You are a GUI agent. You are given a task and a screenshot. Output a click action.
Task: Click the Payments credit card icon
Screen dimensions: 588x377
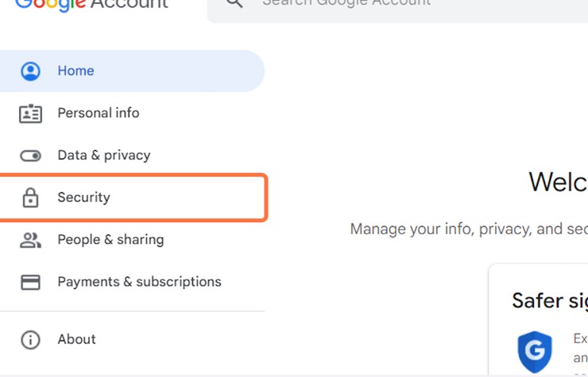pos(30,282)
